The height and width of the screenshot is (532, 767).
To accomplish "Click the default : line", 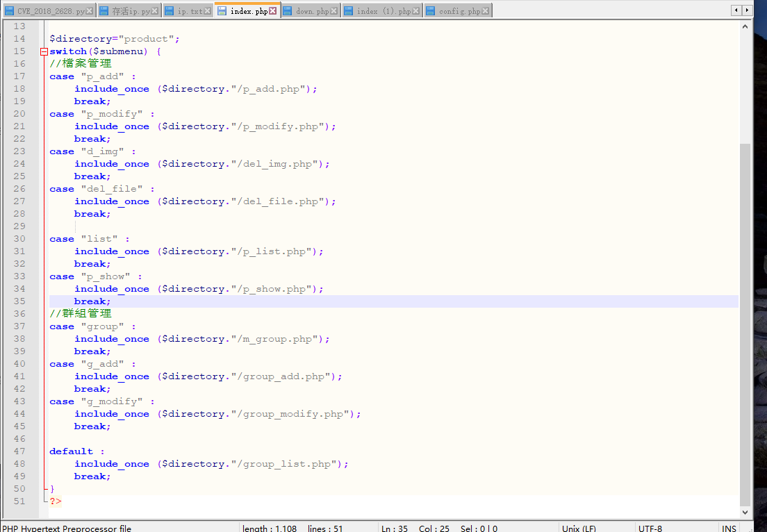I will point(77,451).
